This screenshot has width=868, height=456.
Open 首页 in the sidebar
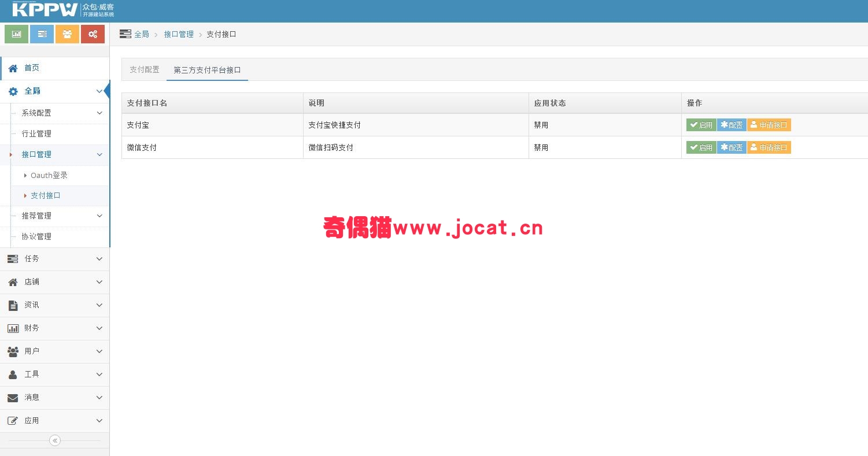[55, 68]
